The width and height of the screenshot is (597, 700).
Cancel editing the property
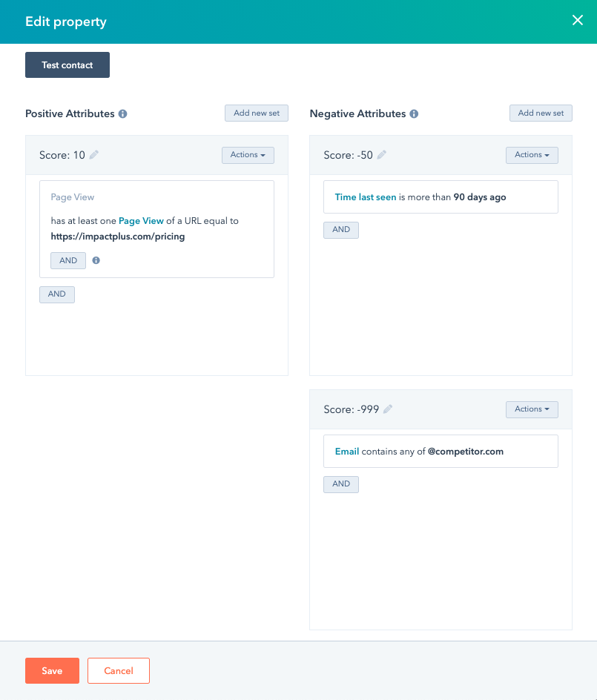pos(118,670)
